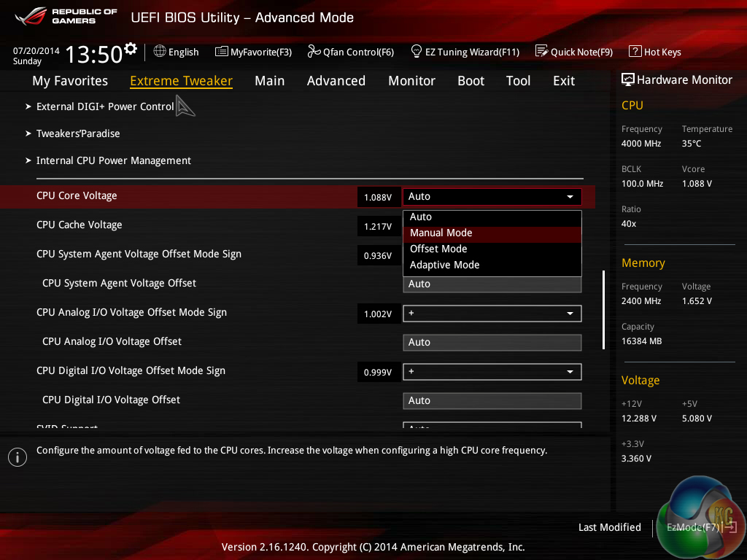
Task: Choose Offset Mode option
Action: (492, 249)
